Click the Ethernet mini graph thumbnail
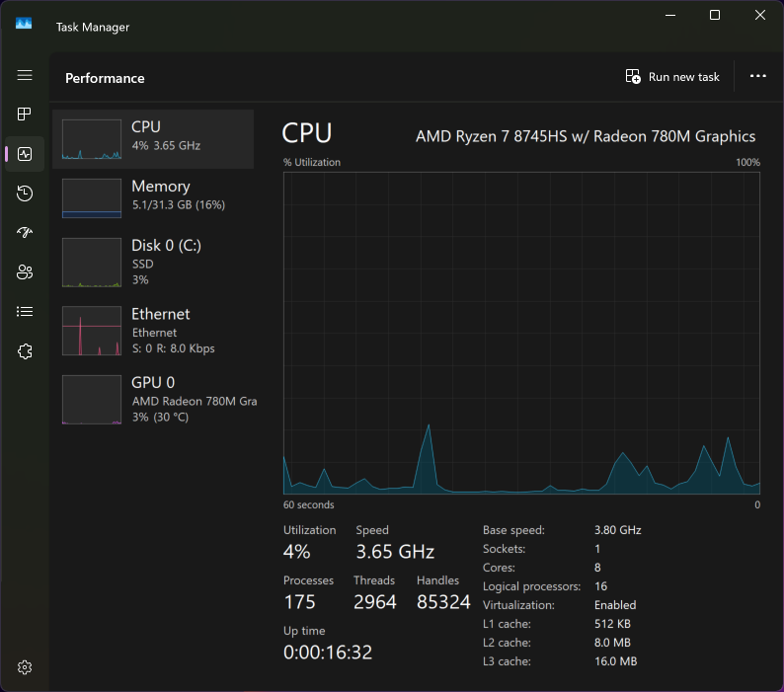Viewport: 784px width, 692px height. point(92,331)
